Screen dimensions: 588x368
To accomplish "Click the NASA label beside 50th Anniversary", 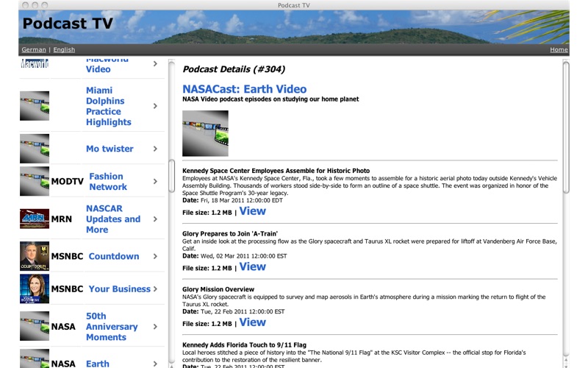I will tap(63, 327).
